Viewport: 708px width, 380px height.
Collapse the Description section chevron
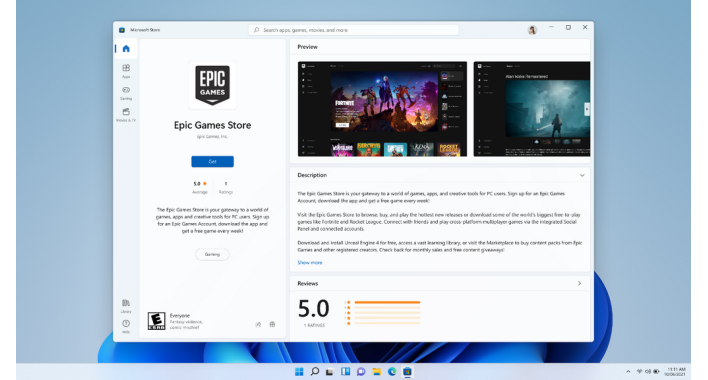(582, 175)
